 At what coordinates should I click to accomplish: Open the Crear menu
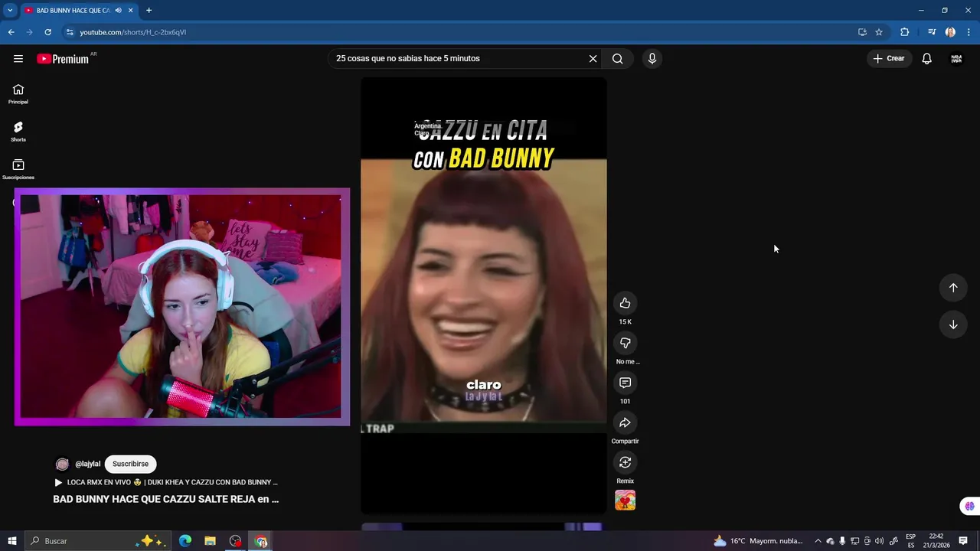(x=889, y=58)
